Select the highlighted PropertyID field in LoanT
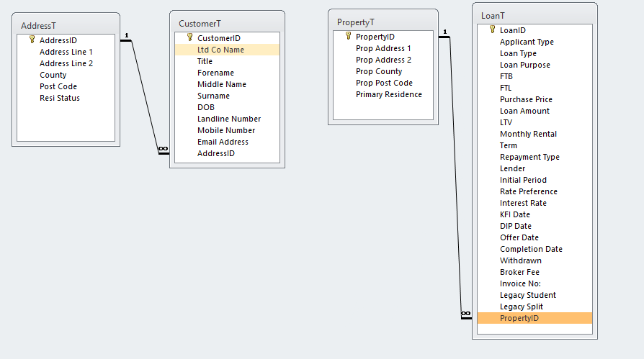 [535, 317]
